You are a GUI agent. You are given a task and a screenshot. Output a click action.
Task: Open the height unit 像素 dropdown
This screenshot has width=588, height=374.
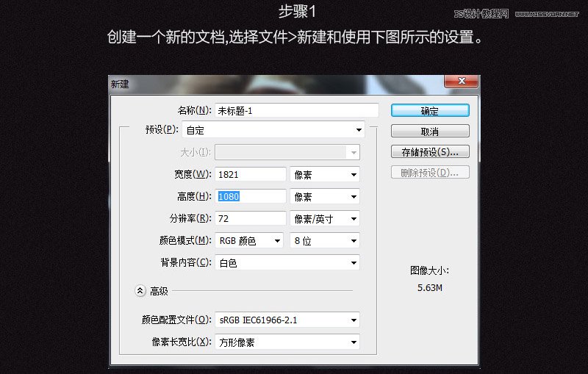324,197
